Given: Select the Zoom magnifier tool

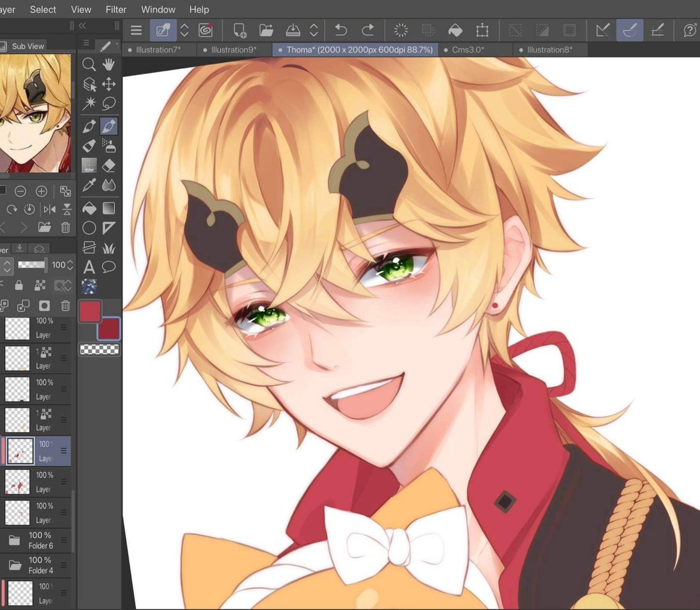Looking at the screenshot, I should (89, 64).
